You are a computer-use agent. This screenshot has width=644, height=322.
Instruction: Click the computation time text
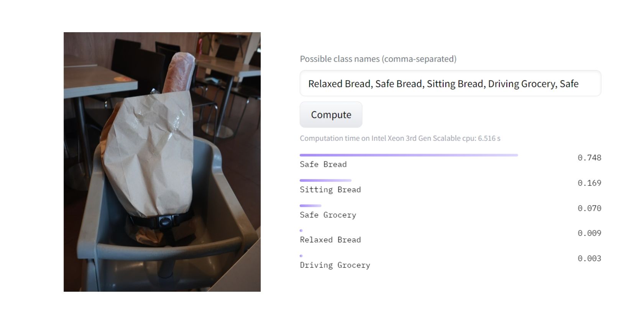pos(401,139)
